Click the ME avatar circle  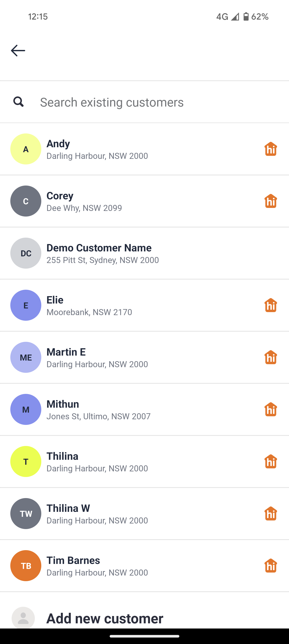[x=26, y=357]
